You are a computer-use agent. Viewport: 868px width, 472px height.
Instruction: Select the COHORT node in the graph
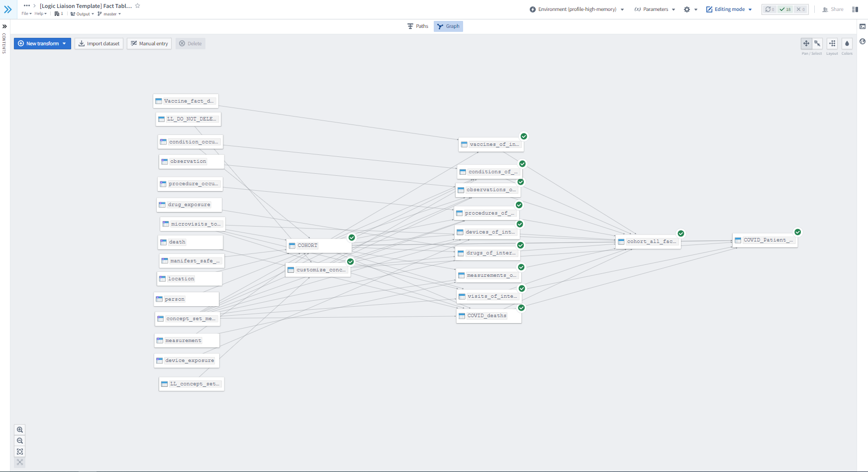(x=318, y=245)
